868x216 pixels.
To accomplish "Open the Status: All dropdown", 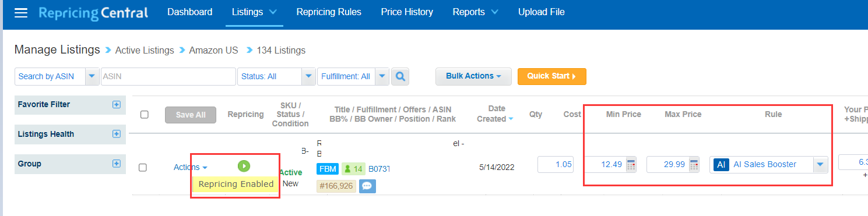I will 276,76.
